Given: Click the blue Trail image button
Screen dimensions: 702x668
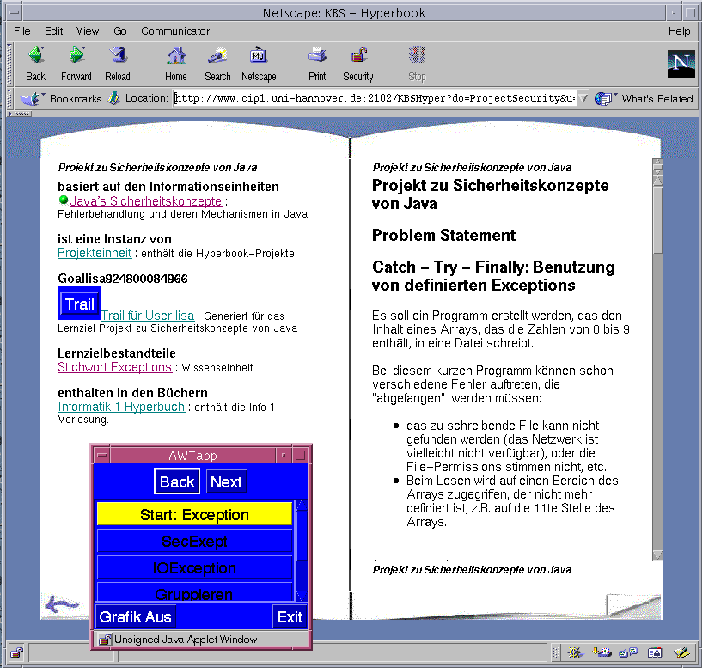Looking at the screenshot, I should [79, 304].
